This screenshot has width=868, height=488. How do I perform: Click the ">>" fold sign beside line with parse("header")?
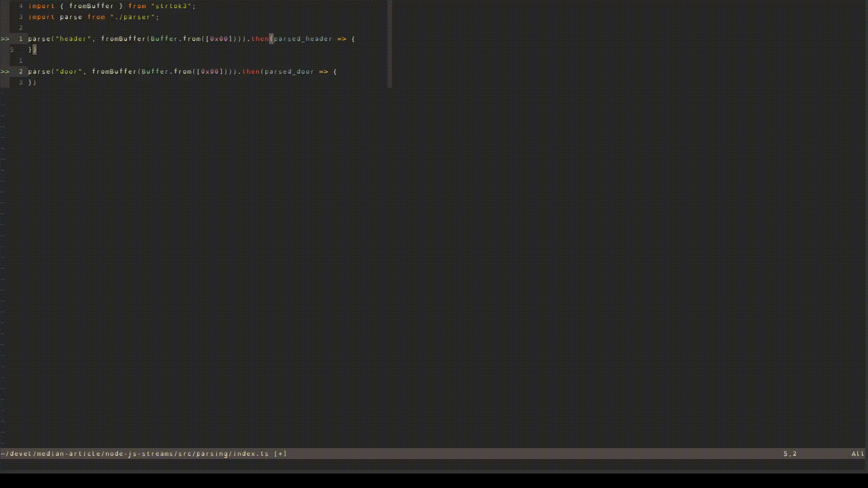coord(5,39)
